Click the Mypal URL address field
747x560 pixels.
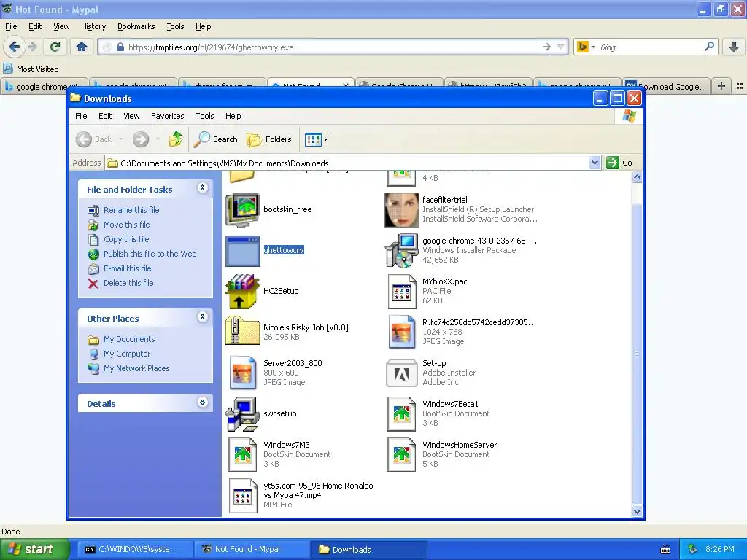[x=333, y=47]
